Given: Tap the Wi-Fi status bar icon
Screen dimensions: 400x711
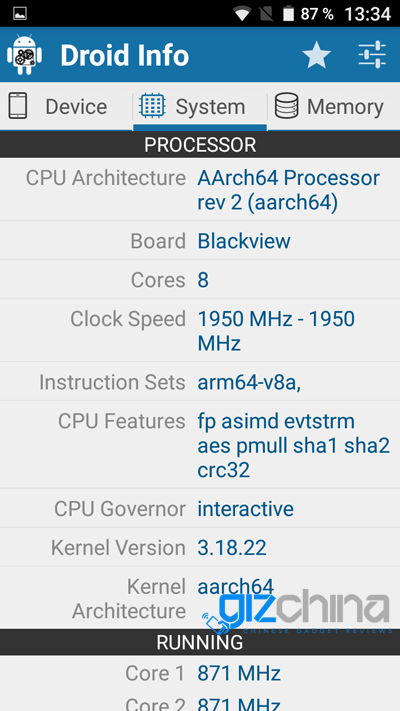Looking at the screenshot, I should (242, 14).
